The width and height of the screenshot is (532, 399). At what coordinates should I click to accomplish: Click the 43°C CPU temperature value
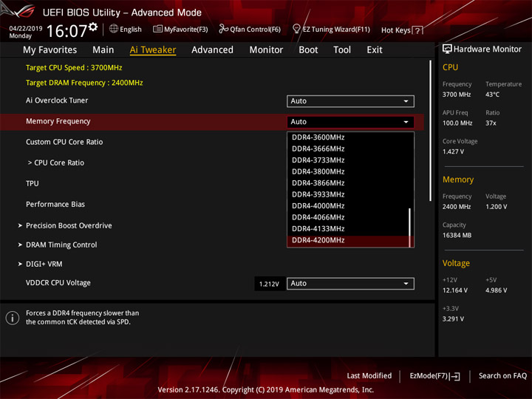pos(492,95)
